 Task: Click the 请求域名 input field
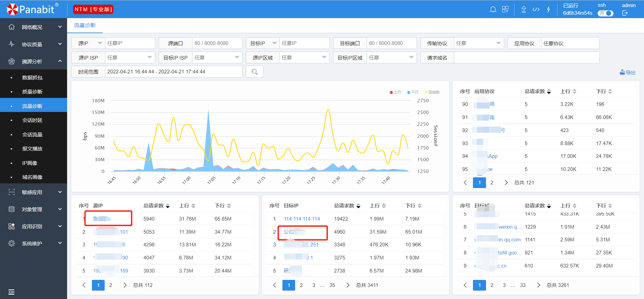point(527,58)
